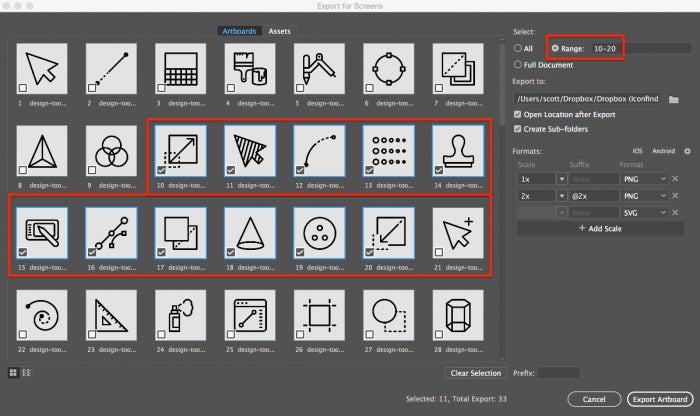Select artboard 22 spiral thumbnail
The image size is (700, 416).
pos(42,315)
